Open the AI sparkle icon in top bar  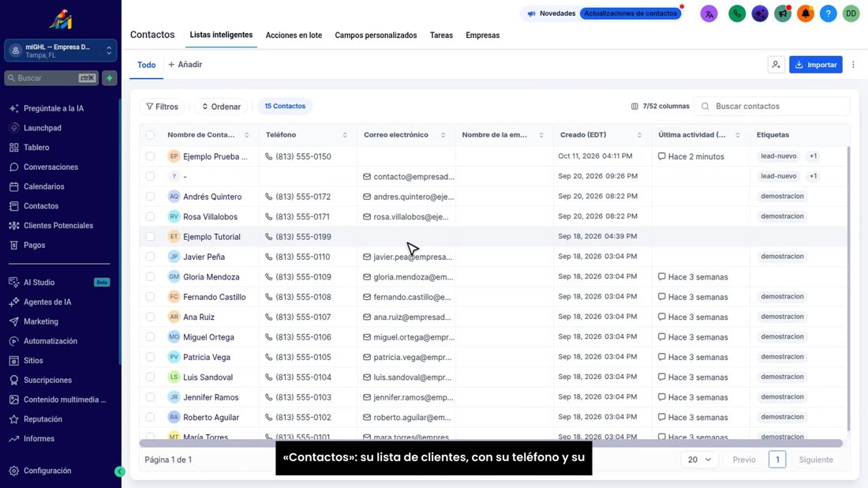coord(760,13)
